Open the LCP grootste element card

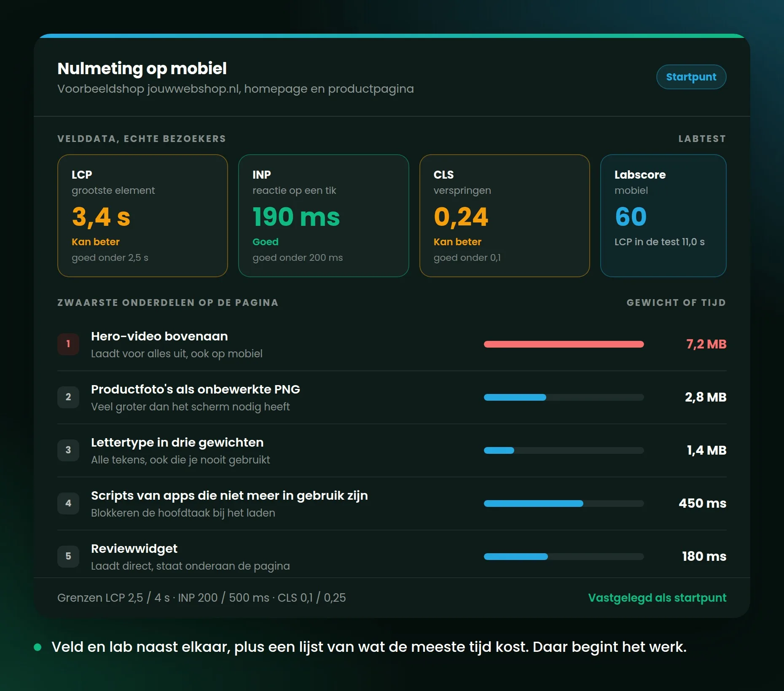coord(142,216)
